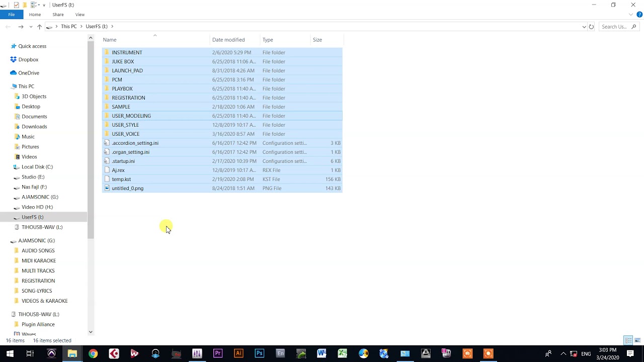Open the Plugin Alliance folder in sidebar

tap(38, 324)
